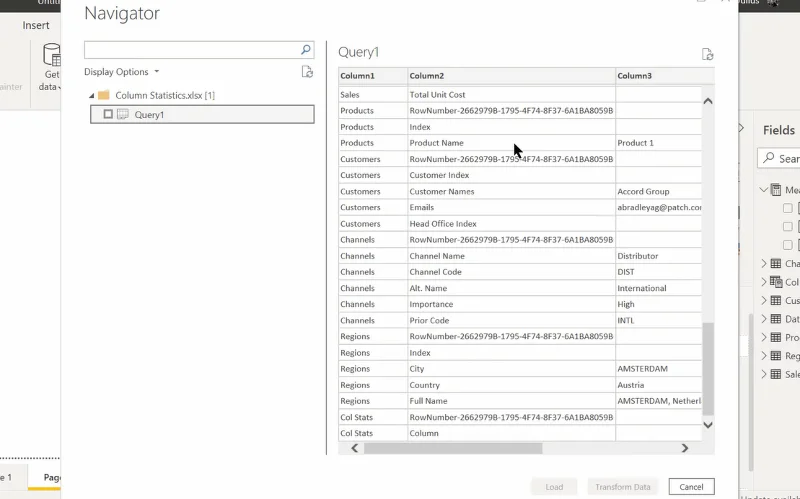Collapse the Fields pane using its chevron

[742, 129]
